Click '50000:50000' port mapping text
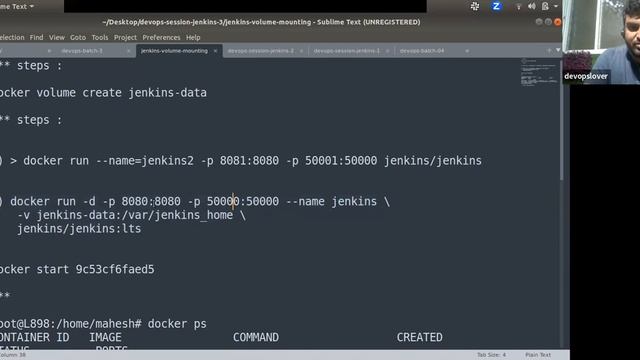 [x=243, y=202]
